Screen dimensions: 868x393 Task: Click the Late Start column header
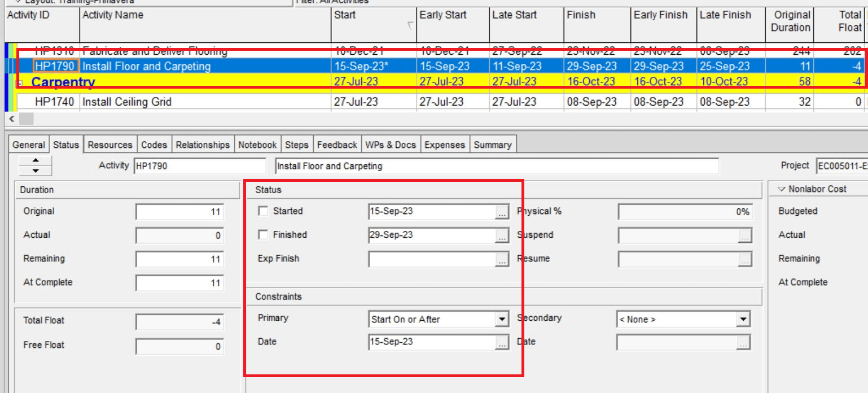point(527,25)
